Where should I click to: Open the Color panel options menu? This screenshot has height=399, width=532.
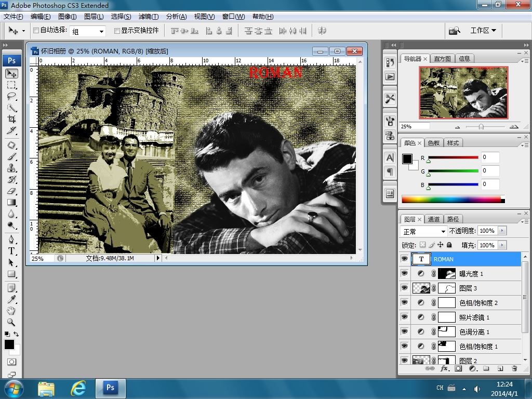point(525,145)
